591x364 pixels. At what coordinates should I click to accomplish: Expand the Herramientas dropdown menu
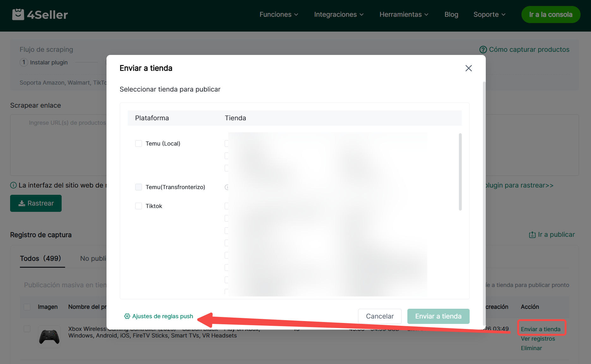(404, 15)
